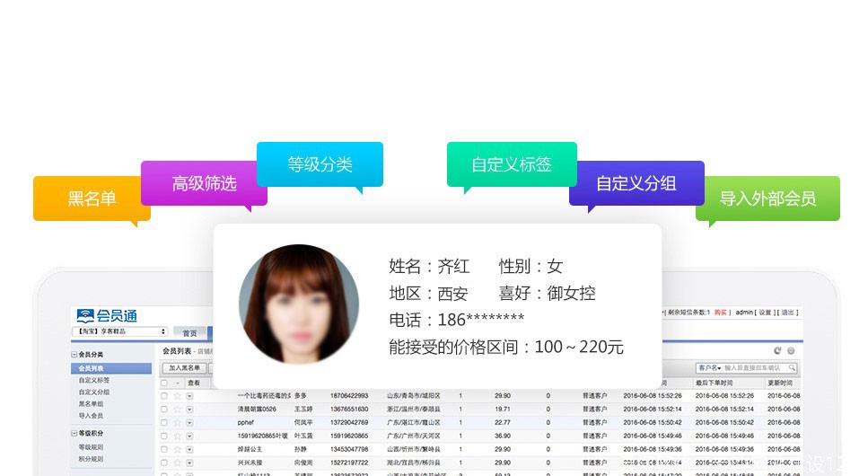
Task: Click the red 购买 link
Action: 720,313
